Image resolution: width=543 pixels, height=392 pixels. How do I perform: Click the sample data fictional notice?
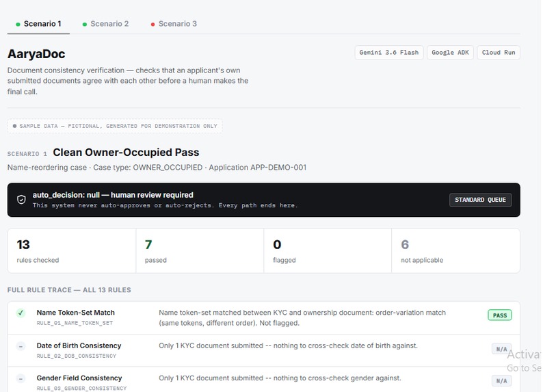pyautogui.click(x=115, y=126)
